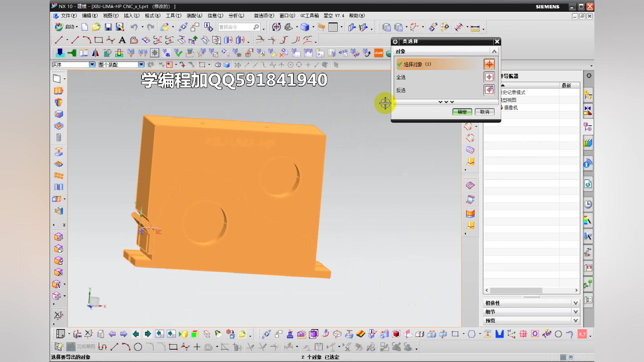Image resolution: width=644 pixels, height=362 pixels.
Task: Open the 分析(L) menu
Action: [236, 15]
